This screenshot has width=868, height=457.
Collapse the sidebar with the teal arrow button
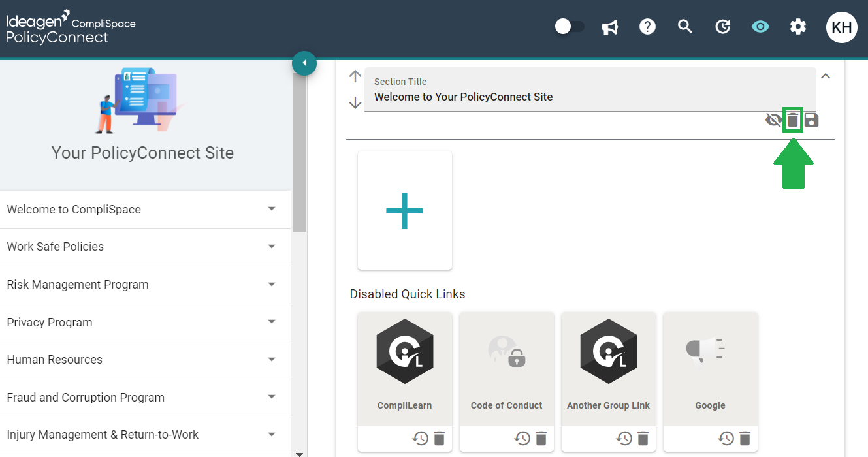pos(304,63)
